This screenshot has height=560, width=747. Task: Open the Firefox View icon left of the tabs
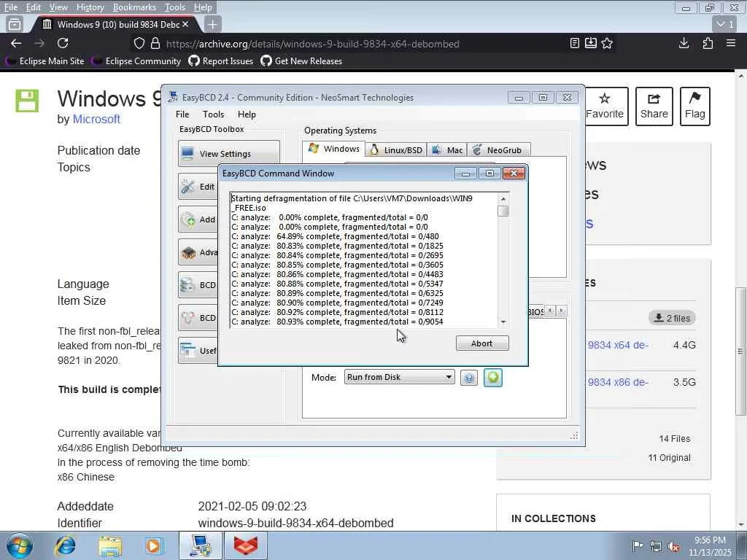pos(15,24)
